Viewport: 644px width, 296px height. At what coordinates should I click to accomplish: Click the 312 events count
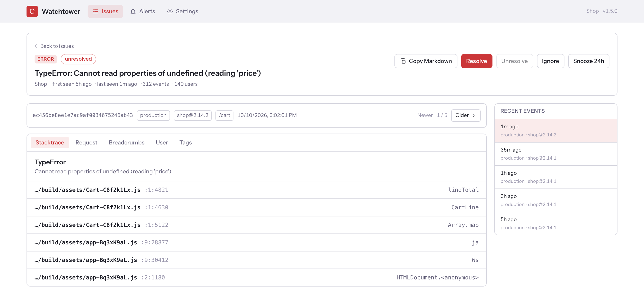click(x=156, y=84)
